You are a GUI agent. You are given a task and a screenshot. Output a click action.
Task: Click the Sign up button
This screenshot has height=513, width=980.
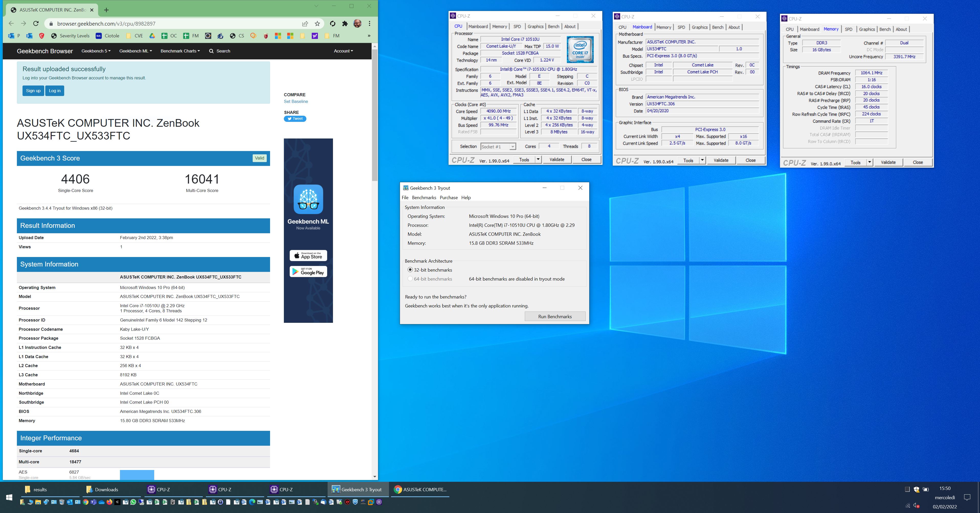(33, 91)
